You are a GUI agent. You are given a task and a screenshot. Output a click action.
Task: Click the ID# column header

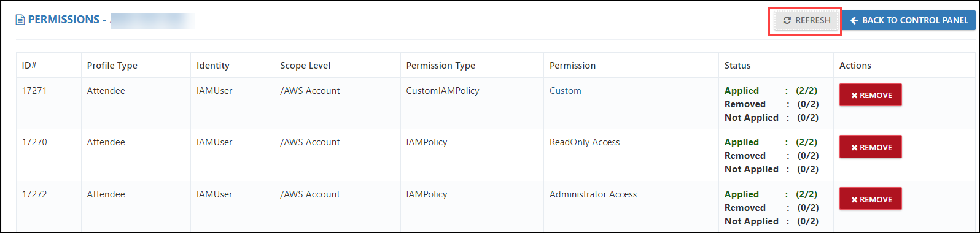[x=29, y=66]
